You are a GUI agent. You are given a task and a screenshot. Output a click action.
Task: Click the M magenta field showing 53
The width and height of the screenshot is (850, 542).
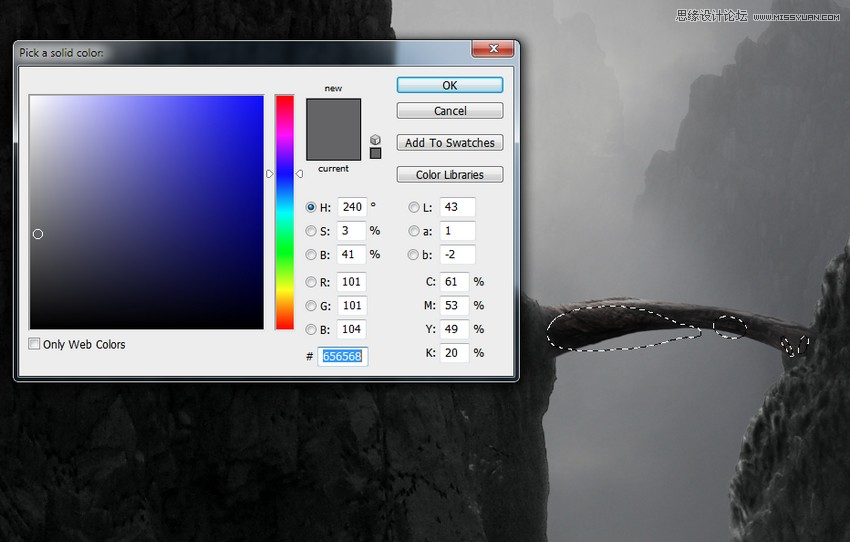[454, 306]
